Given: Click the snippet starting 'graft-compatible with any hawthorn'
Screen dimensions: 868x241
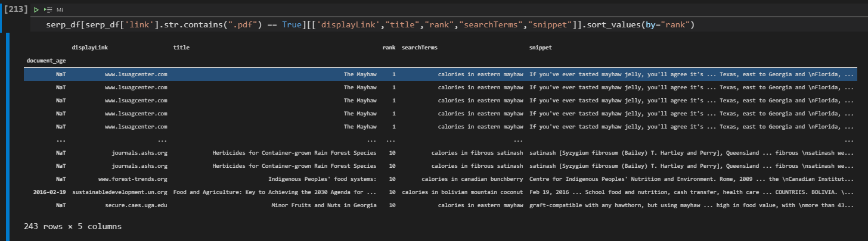Looking at the screenshot, I should tap(692, 205).
